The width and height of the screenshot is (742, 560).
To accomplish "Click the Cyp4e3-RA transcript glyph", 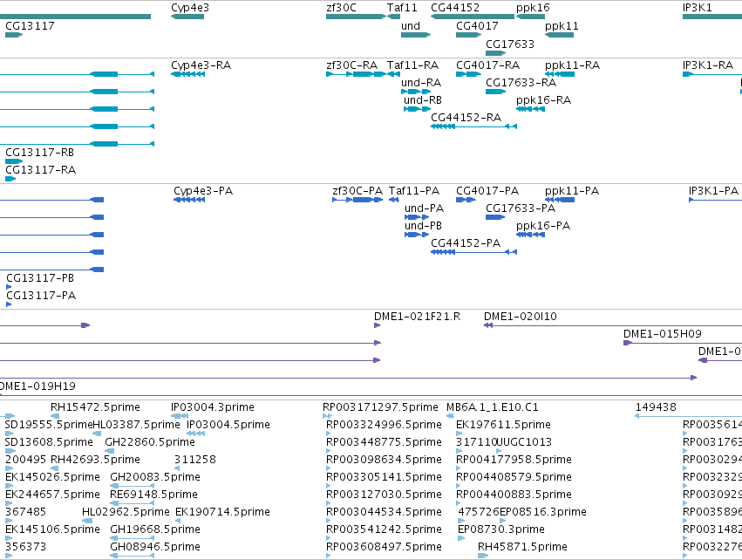I will (x=187, y=74).
